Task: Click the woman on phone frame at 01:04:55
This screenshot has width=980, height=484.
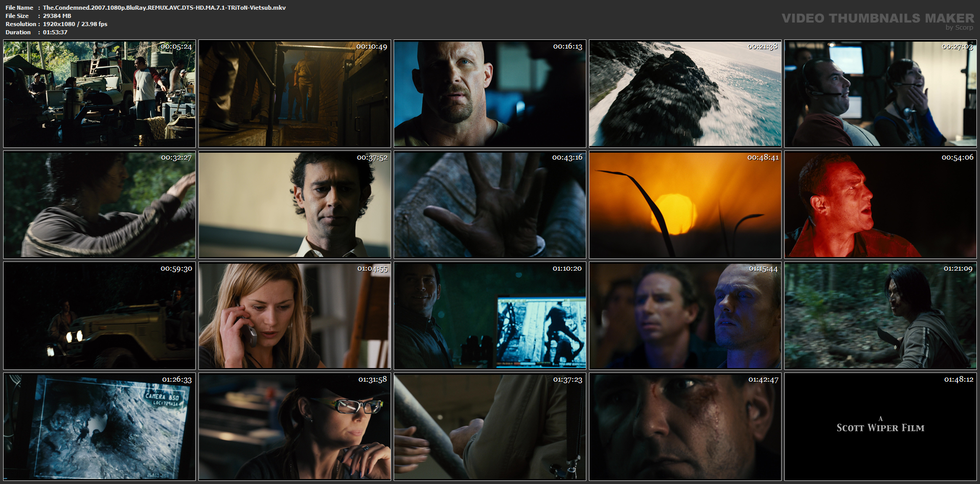Action: tap(294, 316)
